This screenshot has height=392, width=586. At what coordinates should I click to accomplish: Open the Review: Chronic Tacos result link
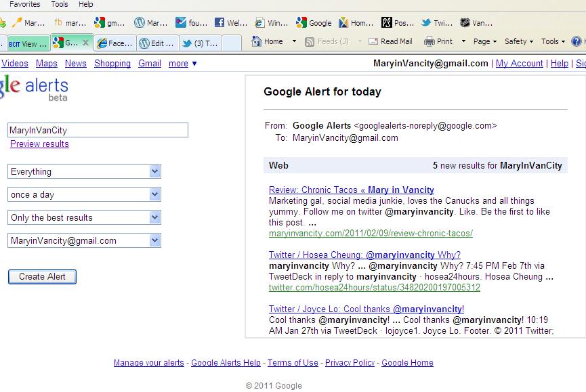pos(351,190)
